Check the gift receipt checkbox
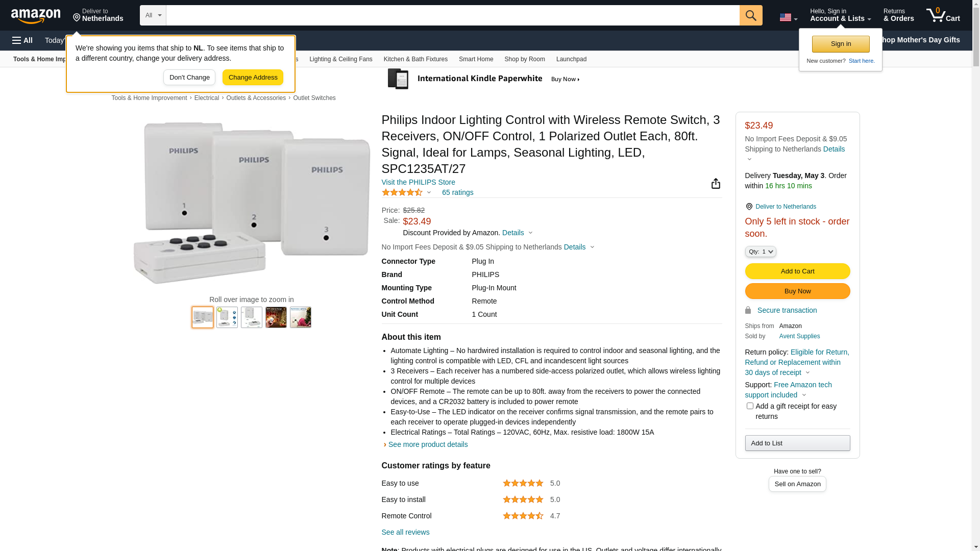The height and width of the screenshot is (551, 980). click(750, 406)
